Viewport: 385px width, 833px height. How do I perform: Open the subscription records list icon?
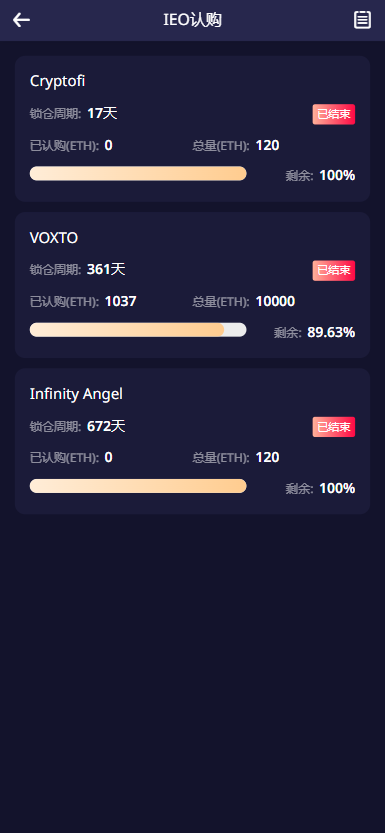coord(362,20)
